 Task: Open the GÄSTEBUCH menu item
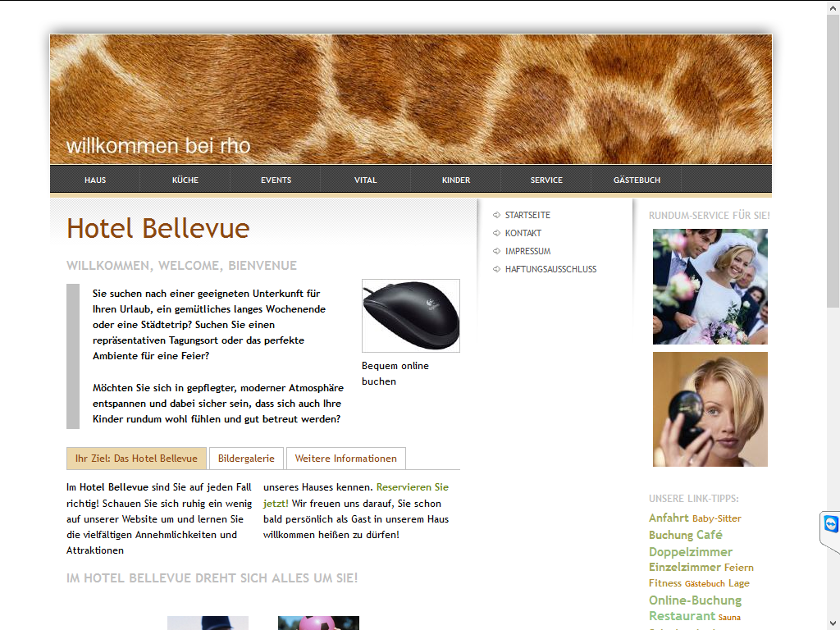(x=637, y=180)
